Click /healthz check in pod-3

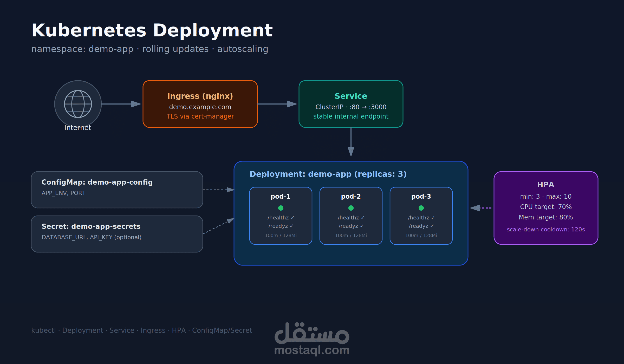click(x=421, y=218)
